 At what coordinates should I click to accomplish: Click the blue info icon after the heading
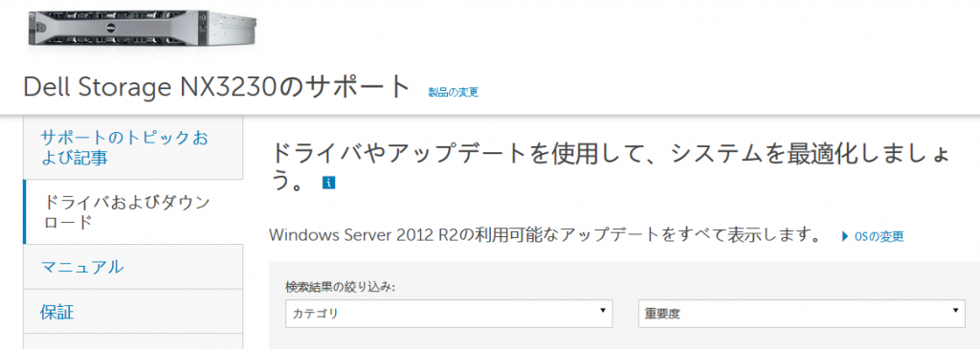pyautogui.click(x=329, y=183)
